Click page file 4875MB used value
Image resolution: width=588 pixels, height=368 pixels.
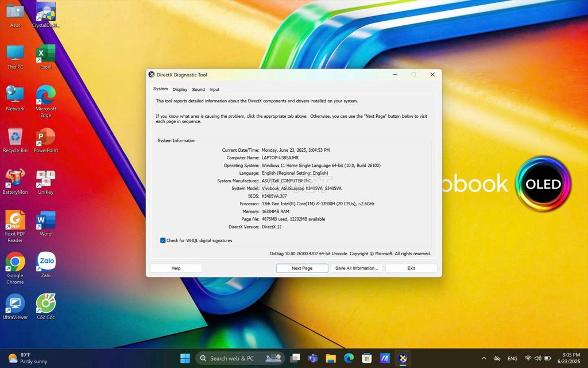tap(293, 219)
